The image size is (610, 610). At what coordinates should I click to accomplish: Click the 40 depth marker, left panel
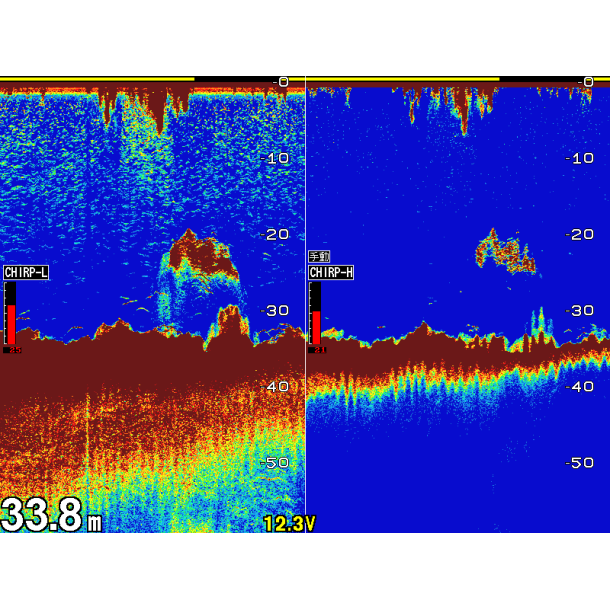pos(276,386)
